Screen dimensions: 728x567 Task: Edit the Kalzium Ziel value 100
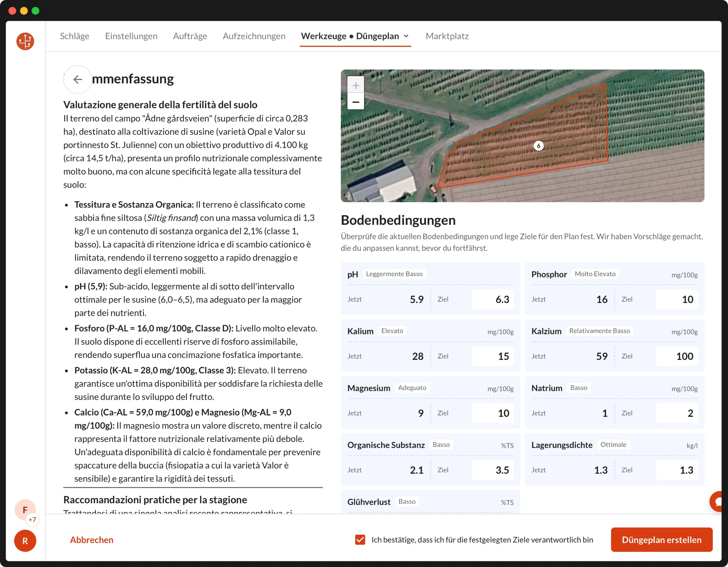coord(677,356)
